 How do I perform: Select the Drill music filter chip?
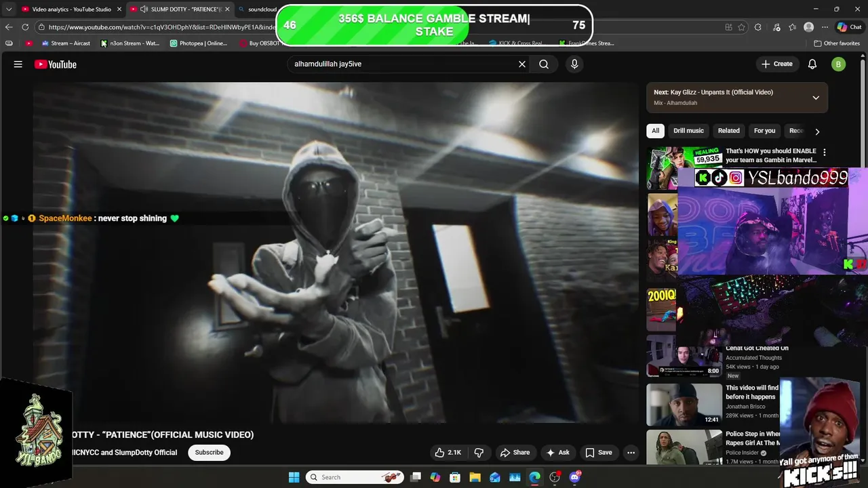click(x=688, y=131)
